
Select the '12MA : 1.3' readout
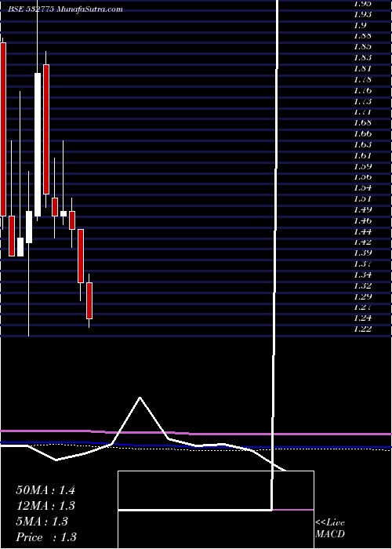click(45, 506)
